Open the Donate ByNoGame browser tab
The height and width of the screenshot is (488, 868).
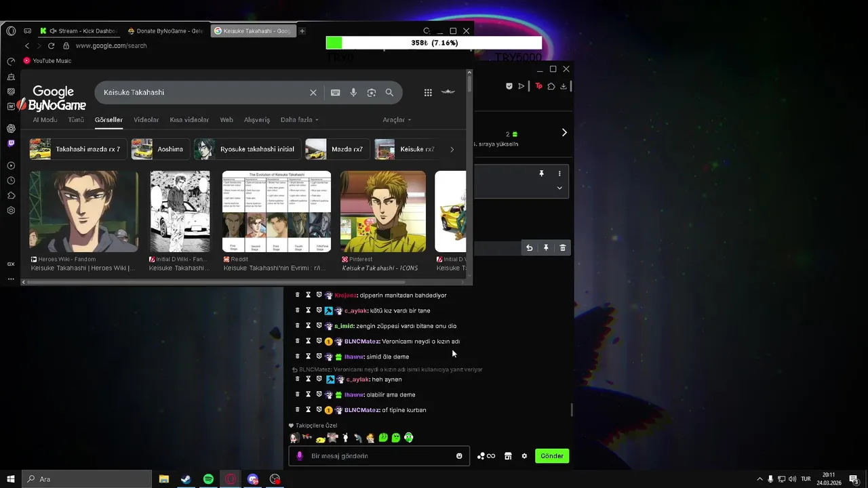[165, 30]
